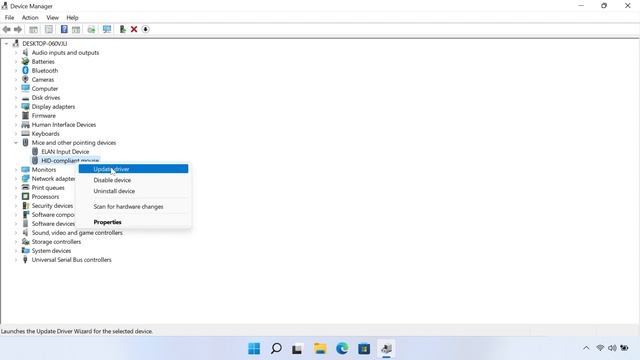Select the Monitors category

tap(44, 170)
